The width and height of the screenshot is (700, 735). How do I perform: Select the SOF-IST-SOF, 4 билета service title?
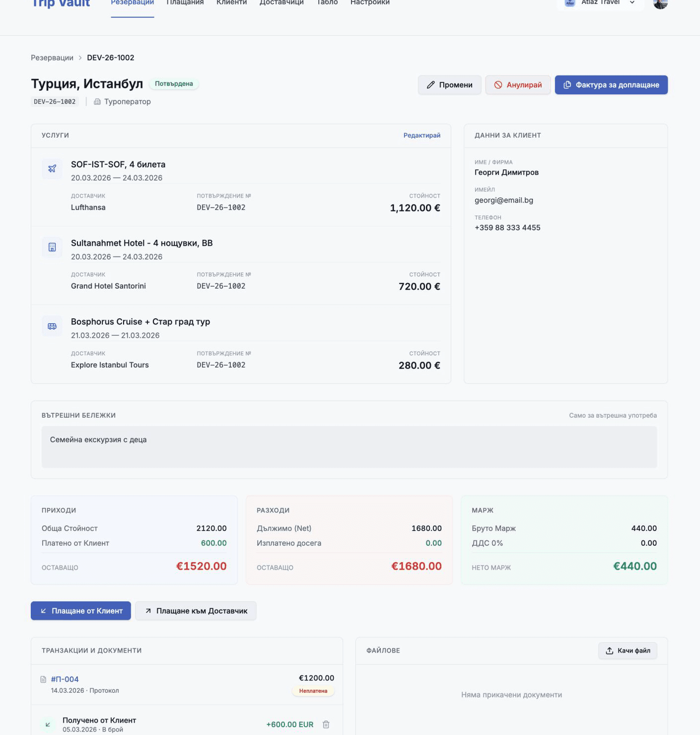click(x=118, y=164)
